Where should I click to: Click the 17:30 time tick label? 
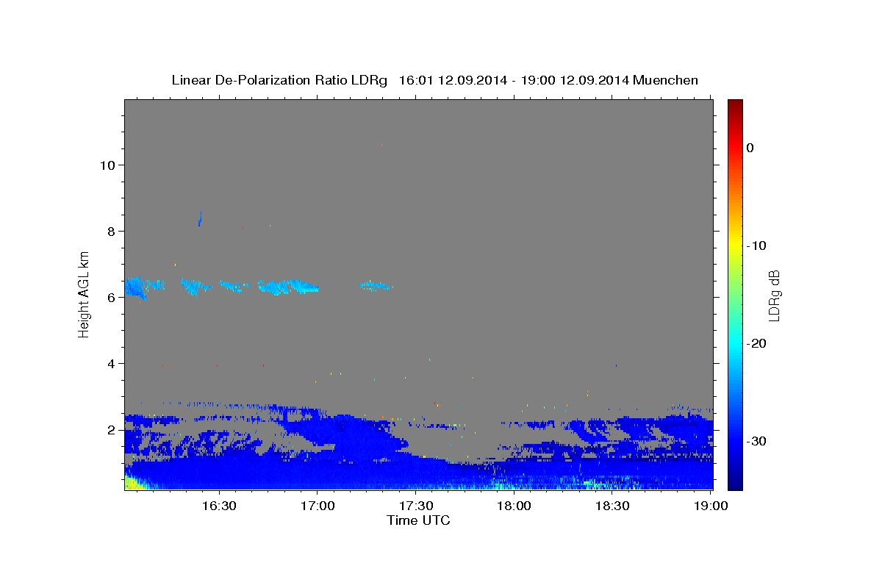point(415,506)
